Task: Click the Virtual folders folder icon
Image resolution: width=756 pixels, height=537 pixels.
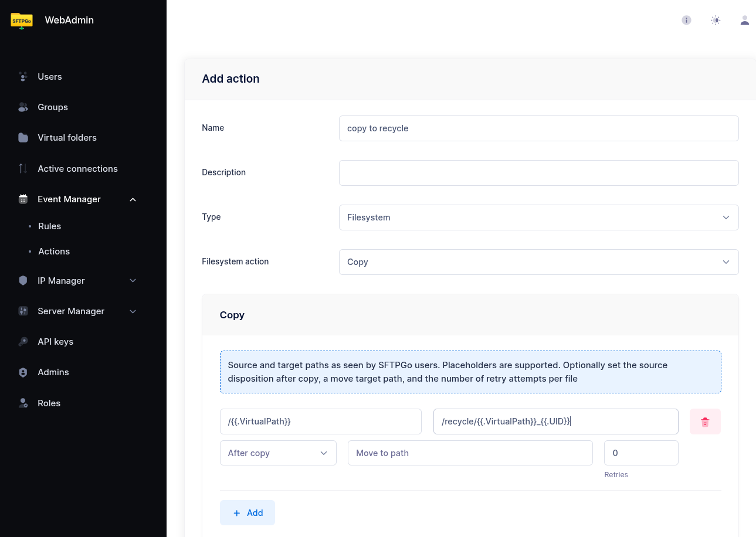Action: click(x=23, y=138)
